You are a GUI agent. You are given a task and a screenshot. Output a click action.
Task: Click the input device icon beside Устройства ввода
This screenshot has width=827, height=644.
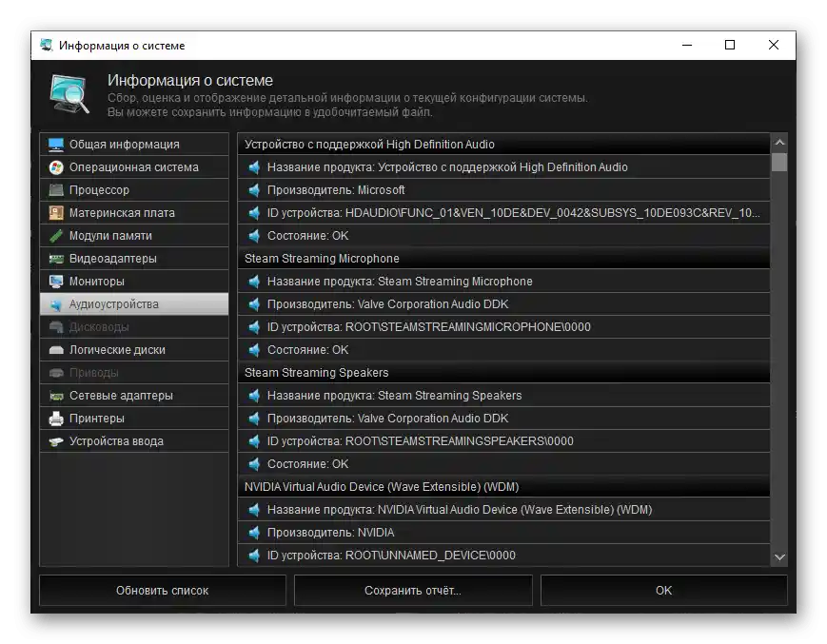tap(56, 441)
